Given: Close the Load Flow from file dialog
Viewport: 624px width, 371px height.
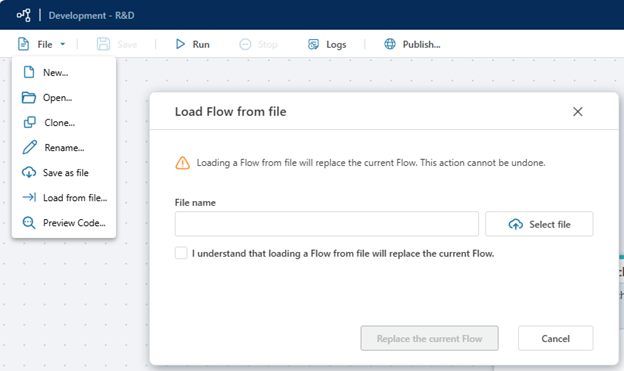Looking at the screenshot, I should click(x=578, y=111).
